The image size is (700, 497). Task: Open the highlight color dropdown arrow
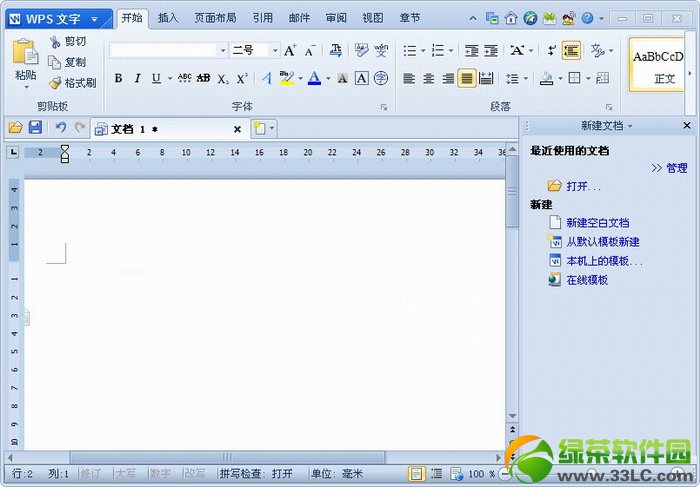pyautogui.click(x=300, y=79)
